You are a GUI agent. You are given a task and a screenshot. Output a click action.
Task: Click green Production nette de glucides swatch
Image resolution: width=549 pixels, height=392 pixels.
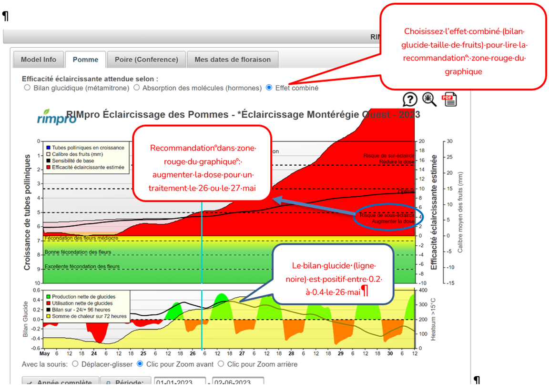48,297
